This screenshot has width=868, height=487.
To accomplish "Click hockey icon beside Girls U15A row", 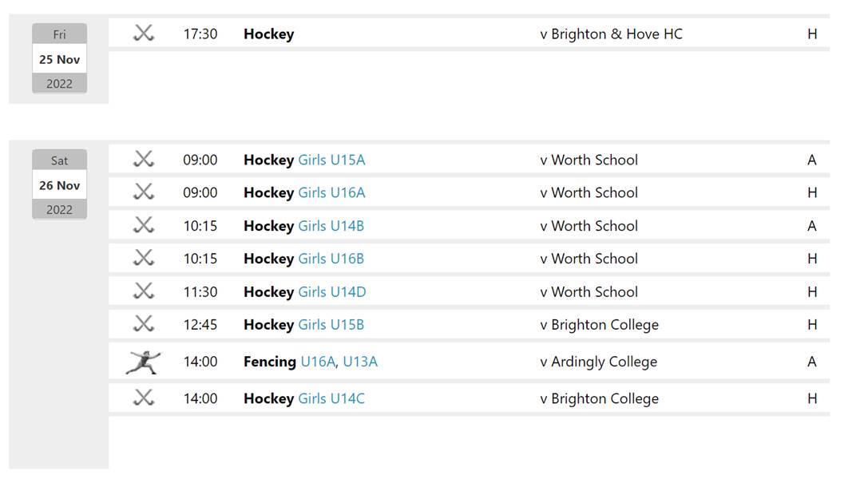I will pos(144,160).
